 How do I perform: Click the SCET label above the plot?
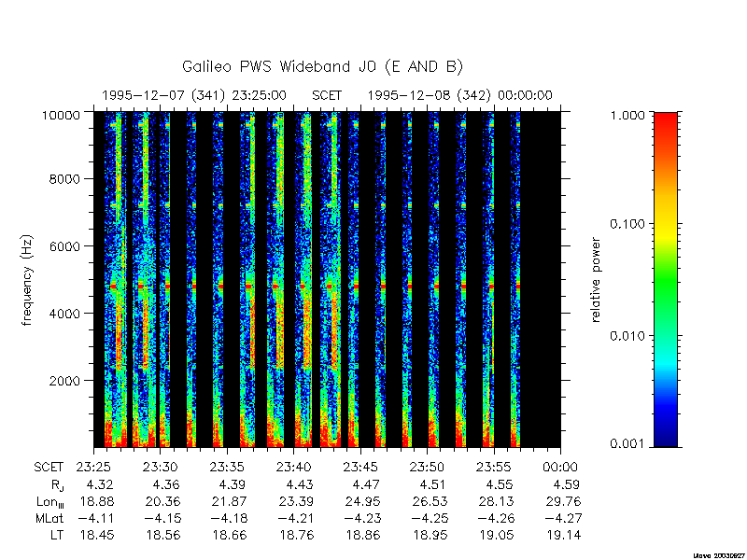[x=327, y=96]
